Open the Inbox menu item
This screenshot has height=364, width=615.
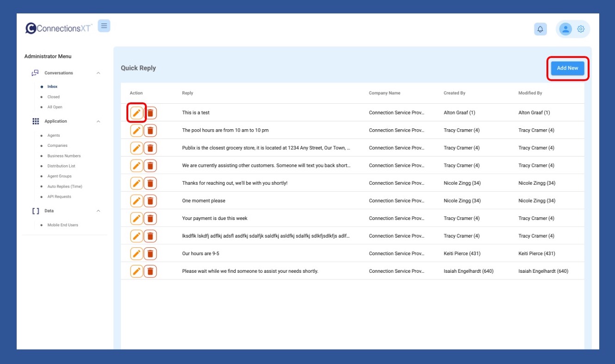52,87
